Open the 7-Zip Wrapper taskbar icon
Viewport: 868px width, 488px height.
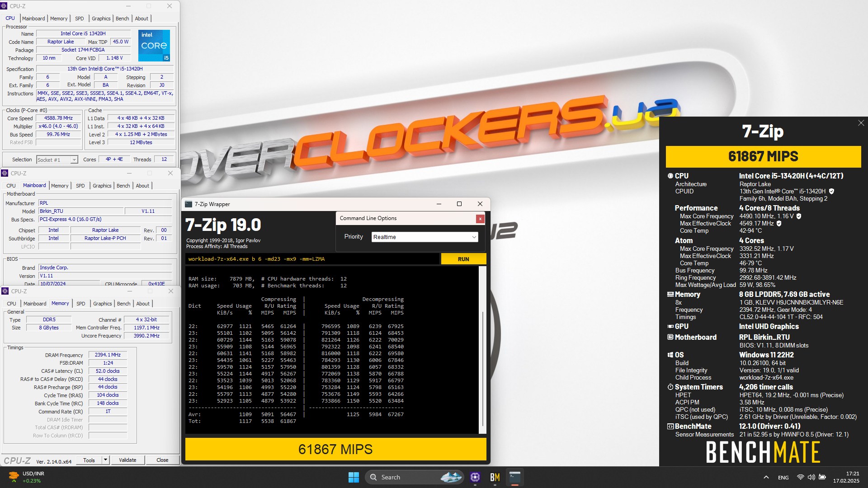[515, 477]
